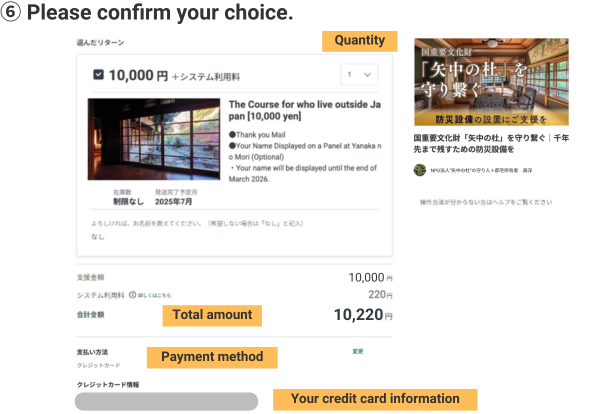Image resolution: width=600 pixels, height=414 pixels.
Task: Click the green change payment method link
Action: [357, 351]
